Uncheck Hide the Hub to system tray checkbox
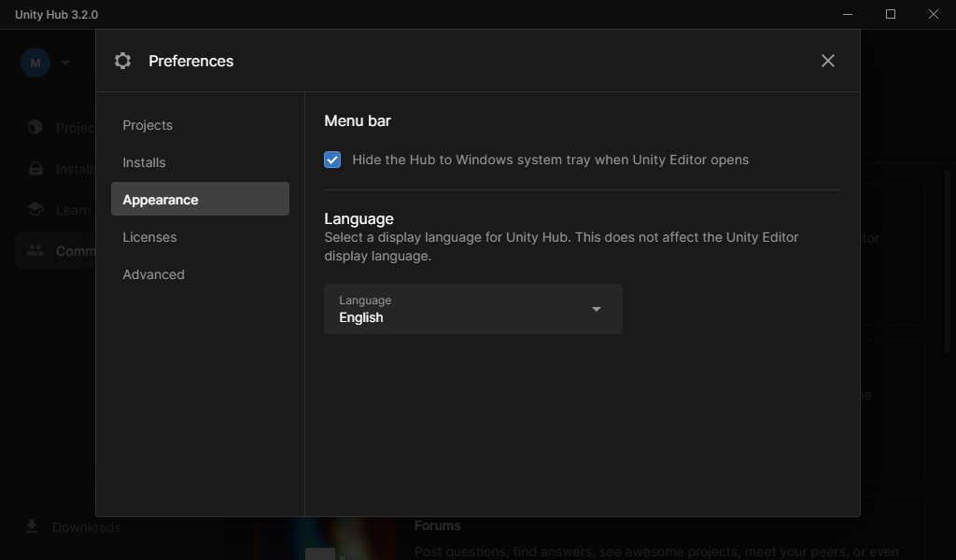The width and height of the screenshot is (956, 560). click(332, 160)
